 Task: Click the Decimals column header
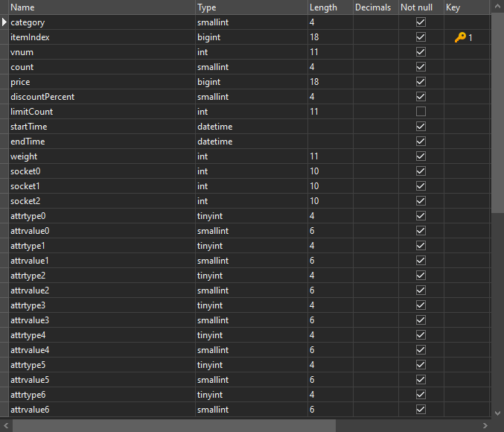pos(374,7)
